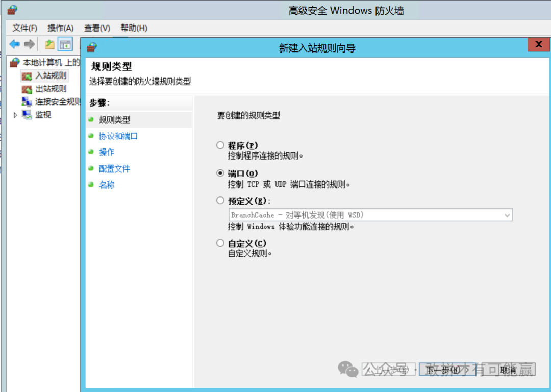Click the local computer firewall root node icon

(x=15, y=63)
